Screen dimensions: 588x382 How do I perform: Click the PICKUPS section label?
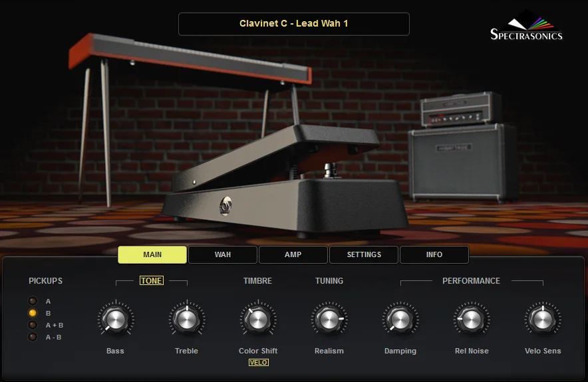point(46,281)
